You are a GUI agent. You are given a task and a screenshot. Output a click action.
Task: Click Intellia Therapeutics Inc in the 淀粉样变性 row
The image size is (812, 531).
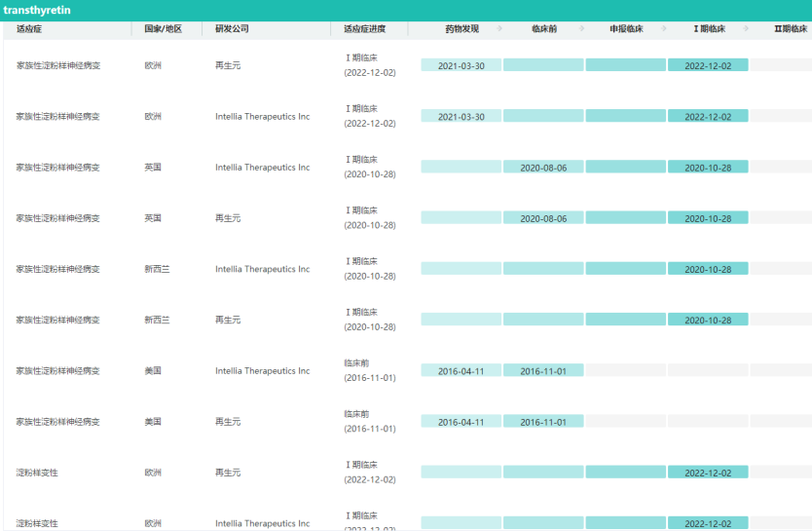[262, 523]
